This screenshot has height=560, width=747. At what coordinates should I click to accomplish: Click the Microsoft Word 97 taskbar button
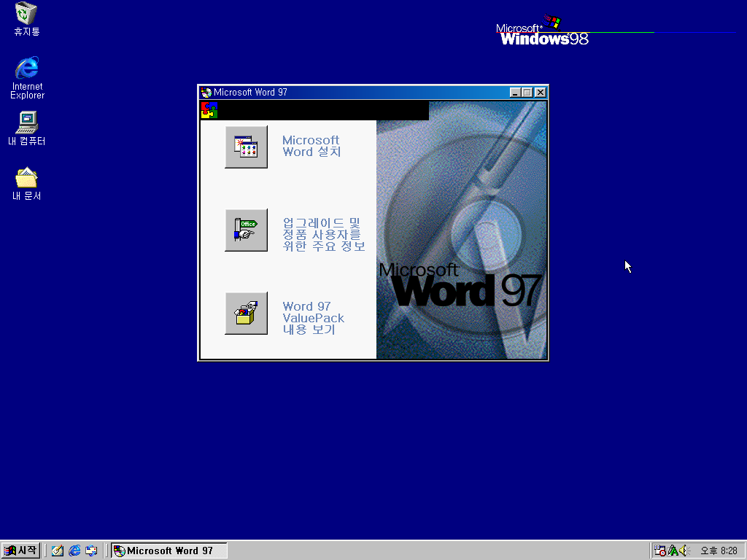coord(169,551)
